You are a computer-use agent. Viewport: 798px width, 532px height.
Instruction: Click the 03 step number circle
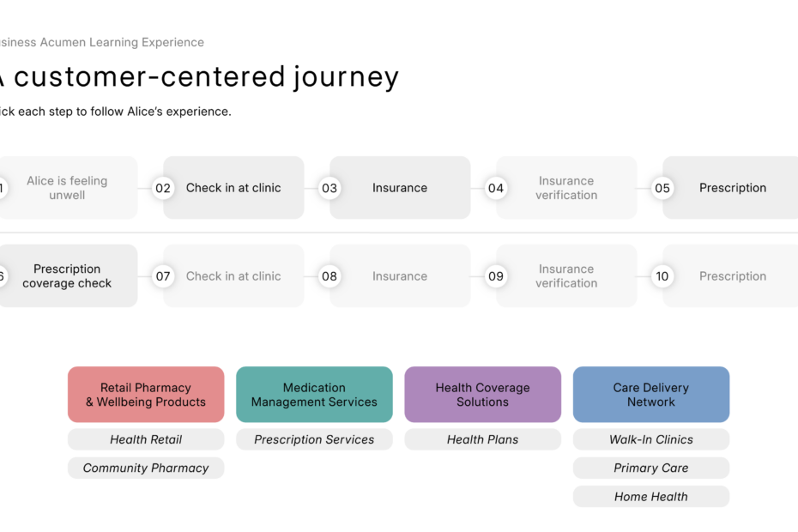point(329,188)
